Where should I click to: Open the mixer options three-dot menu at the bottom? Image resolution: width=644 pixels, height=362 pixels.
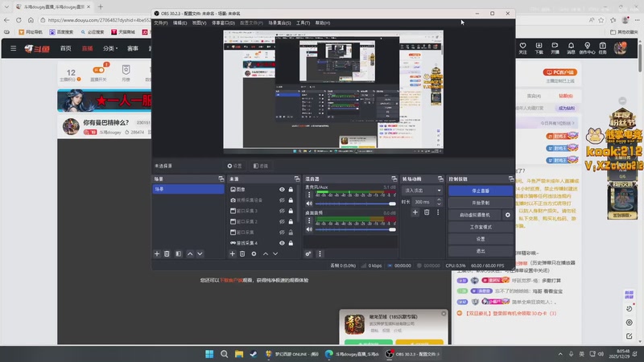320,254
